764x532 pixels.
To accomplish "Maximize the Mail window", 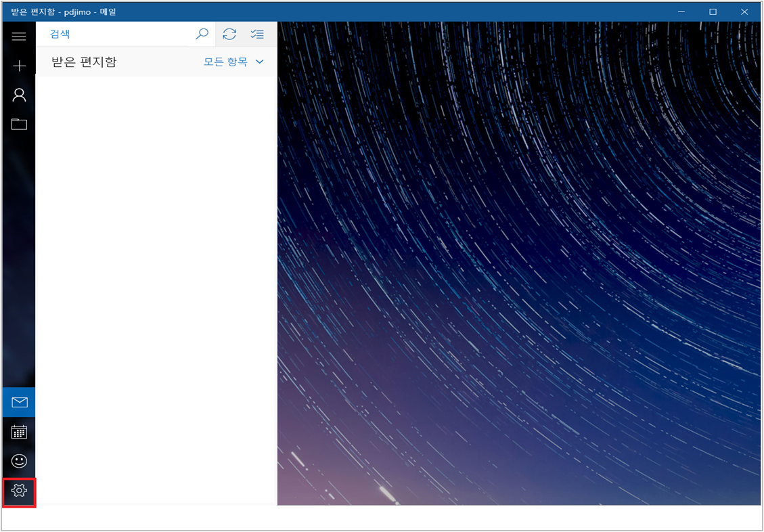I will (713, 12).
